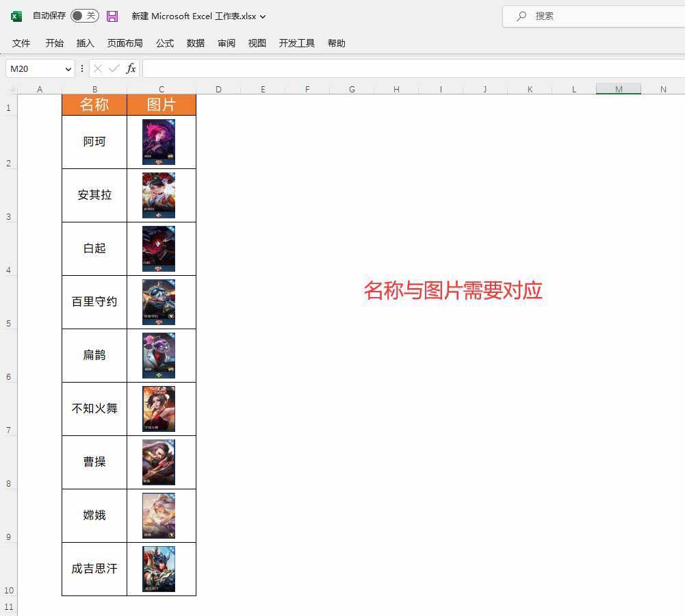Select the 扁鹊 character picture

(159, 355)
